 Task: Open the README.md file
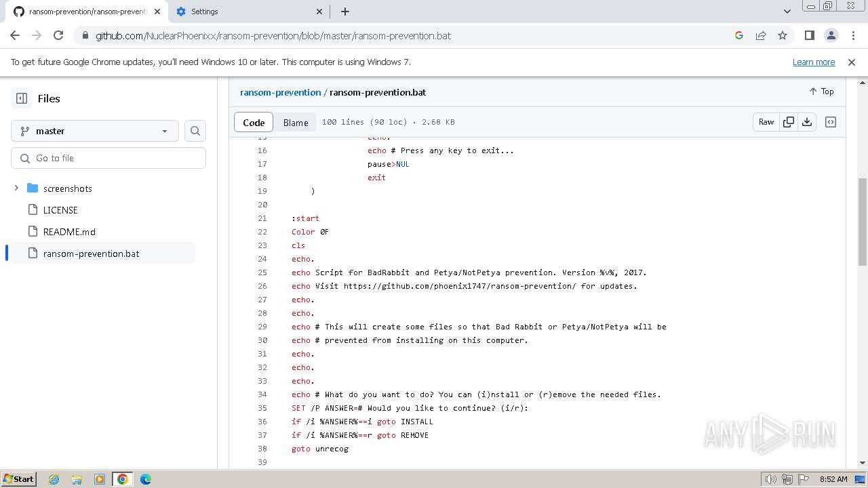point(69,232)
